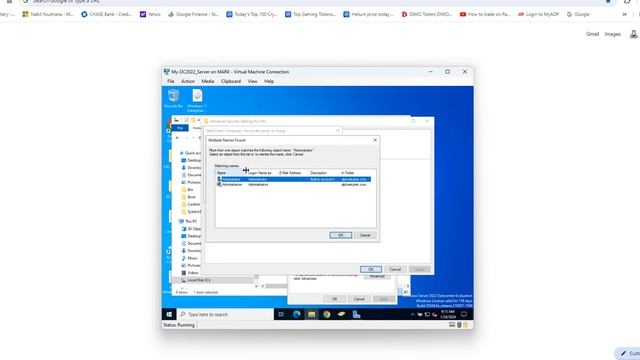The width and height of the screenshot is (640, 360).
Task: Open Images link on Google page
Action: tap(612, 34)
